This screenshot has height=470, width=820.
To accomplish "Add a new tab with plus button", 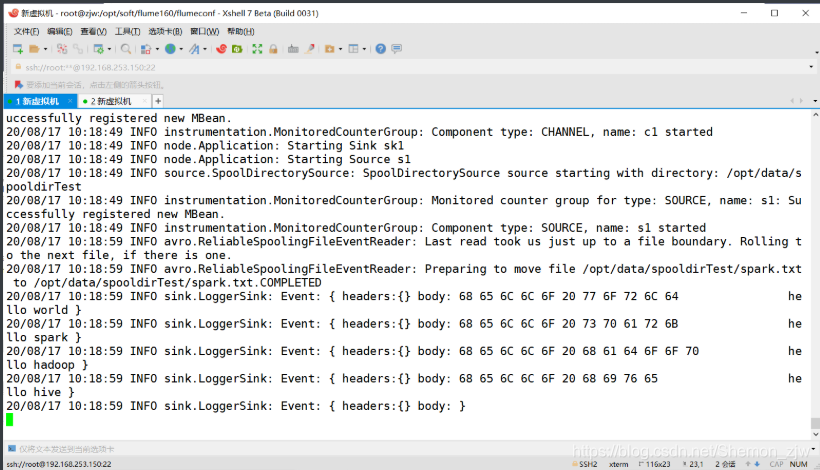I will [157, 101].
